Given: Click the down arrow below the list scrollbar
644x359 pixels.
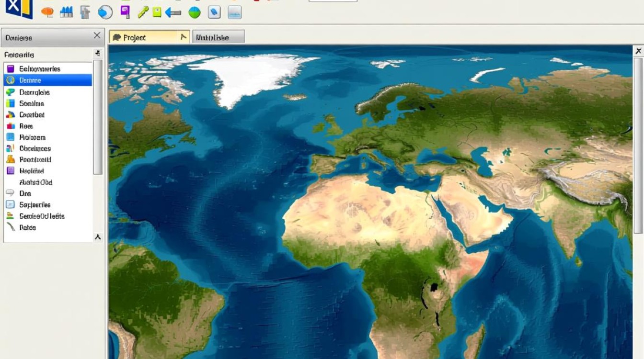Looking at the screenshot, I should click(x=98, y=237).
